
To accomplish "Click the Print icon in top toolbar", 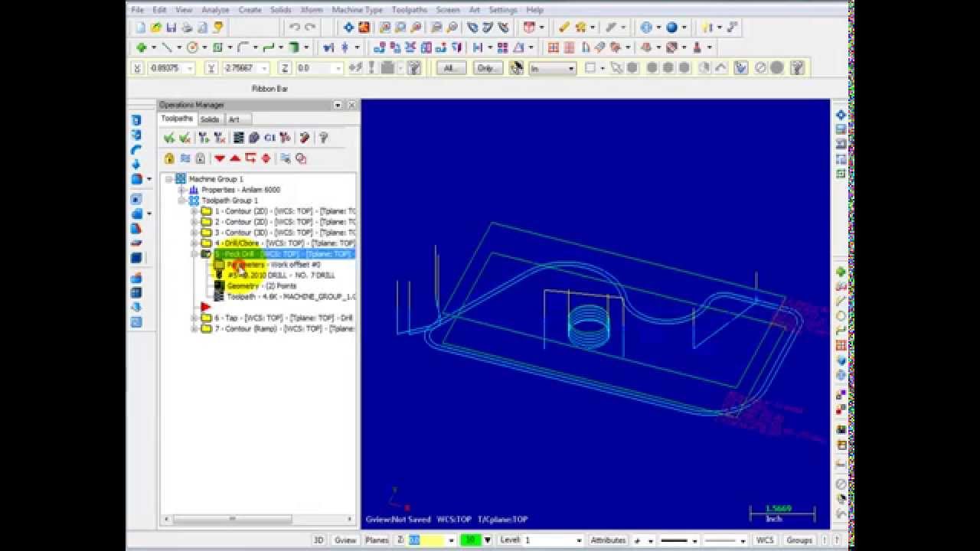I will [187, 28].
